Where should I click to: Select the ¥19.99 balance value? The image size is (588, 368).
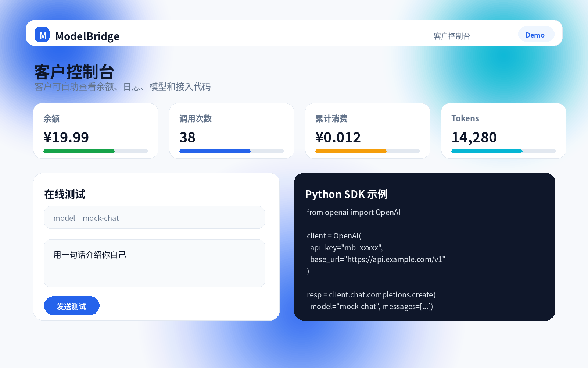(66, 138)
